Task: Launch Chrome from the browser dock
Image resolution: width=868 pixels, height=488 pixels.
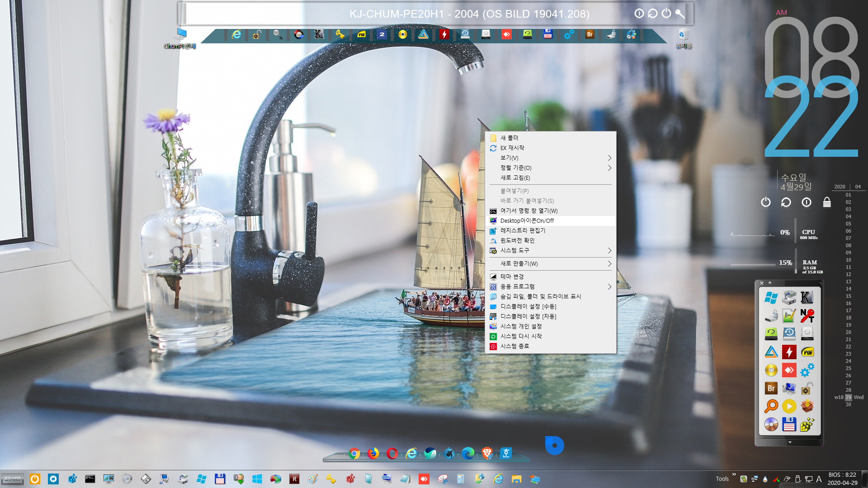Action: (354, 453)
